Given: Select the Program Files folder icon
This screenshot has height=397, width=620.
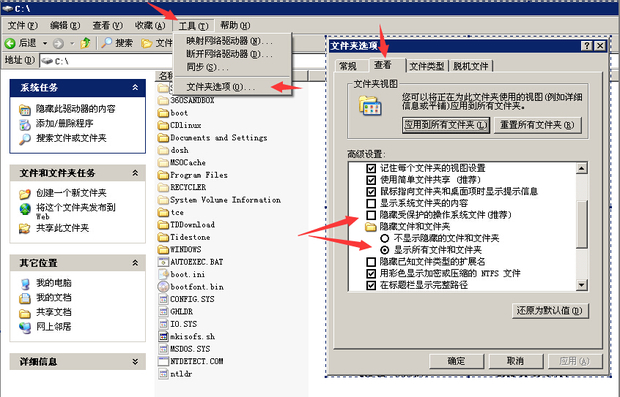Looking at the screenshot, I should (x=163, y=175).
